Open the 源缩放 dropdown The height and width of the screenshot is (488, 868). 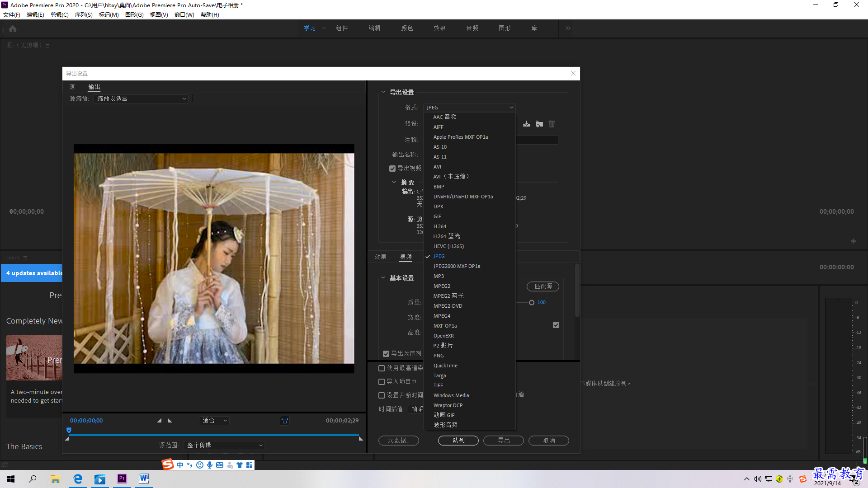tap(141, 99)
